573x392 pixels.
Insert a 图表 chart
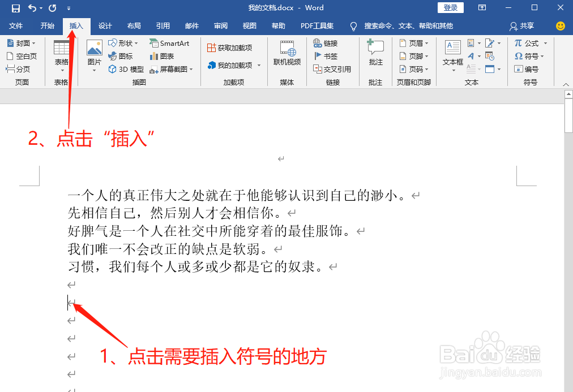click(x=161, y=56)
